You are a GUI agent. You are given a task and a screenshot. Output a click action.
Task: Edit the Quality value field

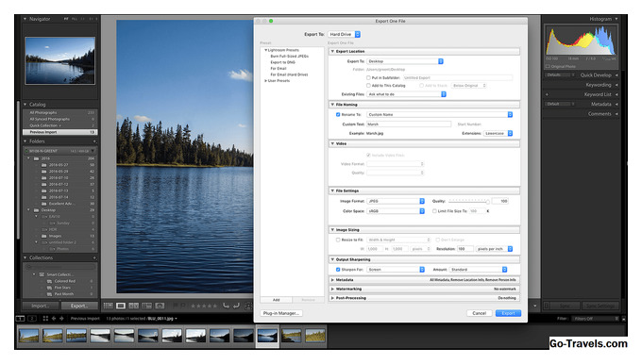click(500, 201)
